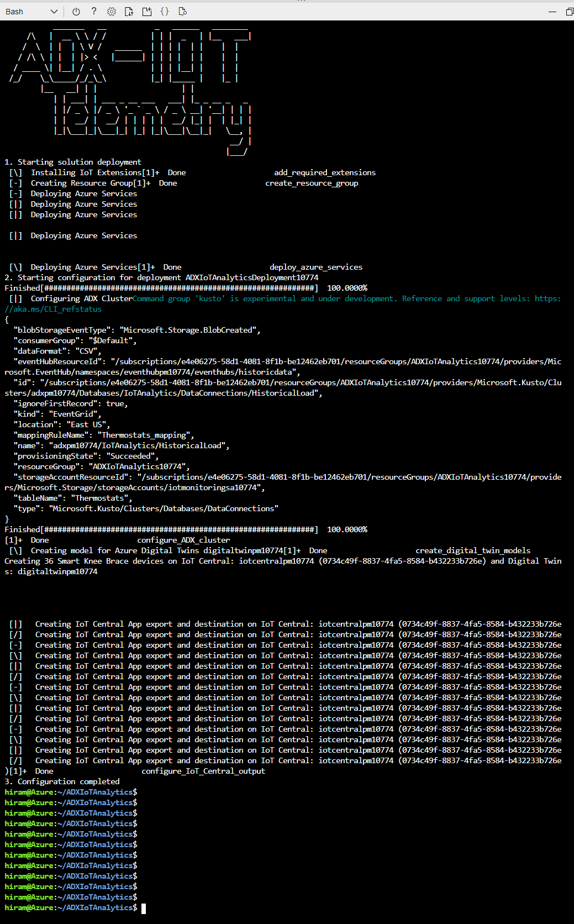Click the "dataFormat": "CSV" line
This screenshot has height=924, width=574.
point(57,351)
